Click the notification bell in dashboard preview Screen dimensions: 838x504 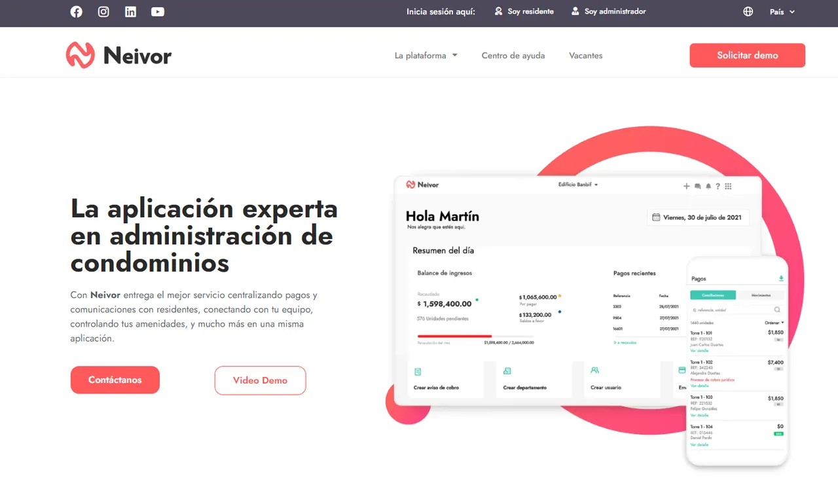coord(708,187)
